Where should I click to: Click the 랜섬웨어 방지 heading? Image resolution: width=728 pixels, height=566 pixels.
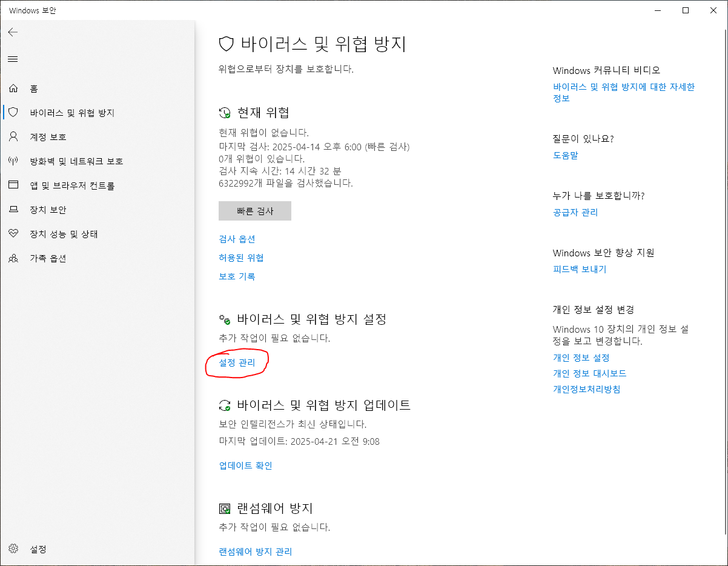click(274, 508)
